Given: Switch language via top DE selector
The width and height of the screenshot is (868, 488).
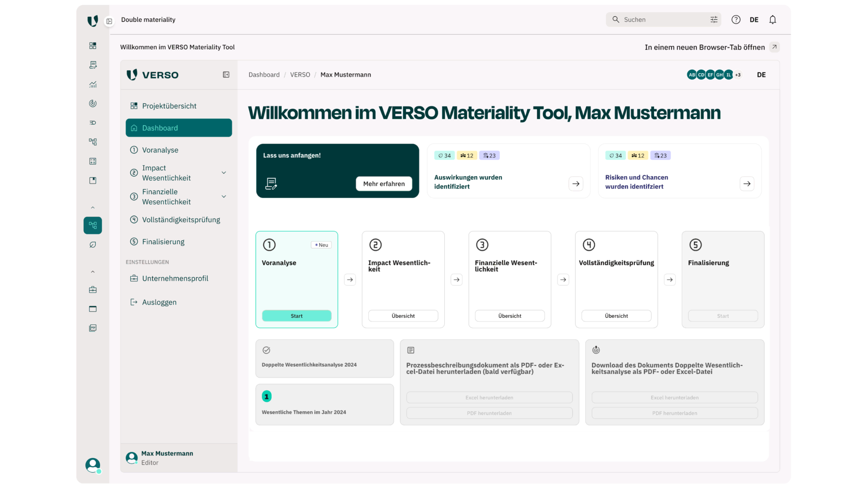Looking at the screenshot, I should click(x=754, y=20).
